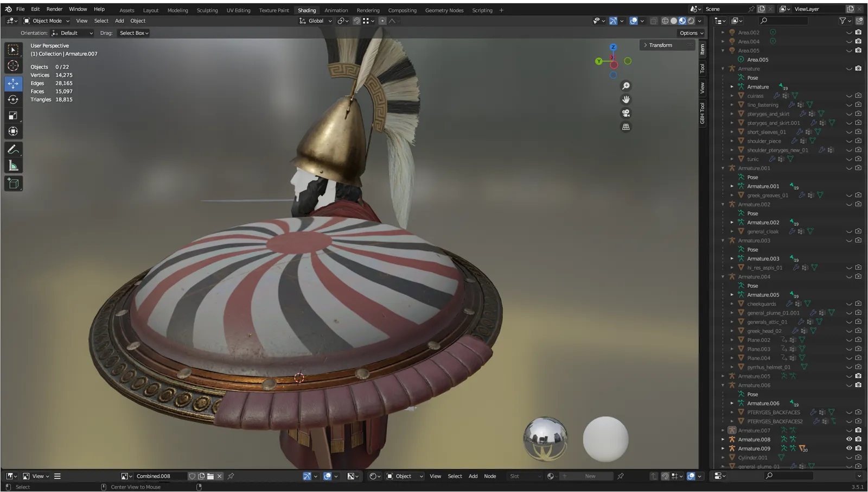This screenshot has width=868, height=492.
Task: Switch to the Texture Paint workspace tab
Action: pos(274,10)
